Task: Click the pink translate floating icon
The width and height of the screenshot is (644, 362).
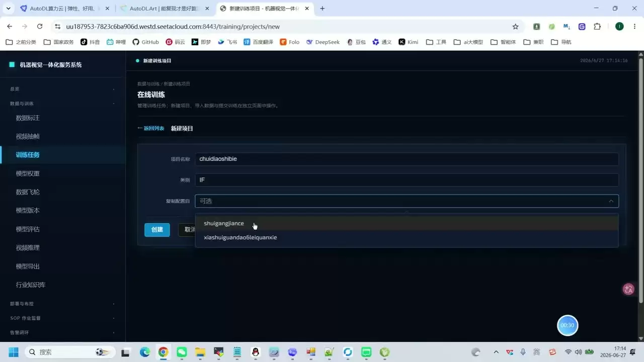Action: (628, 289)
